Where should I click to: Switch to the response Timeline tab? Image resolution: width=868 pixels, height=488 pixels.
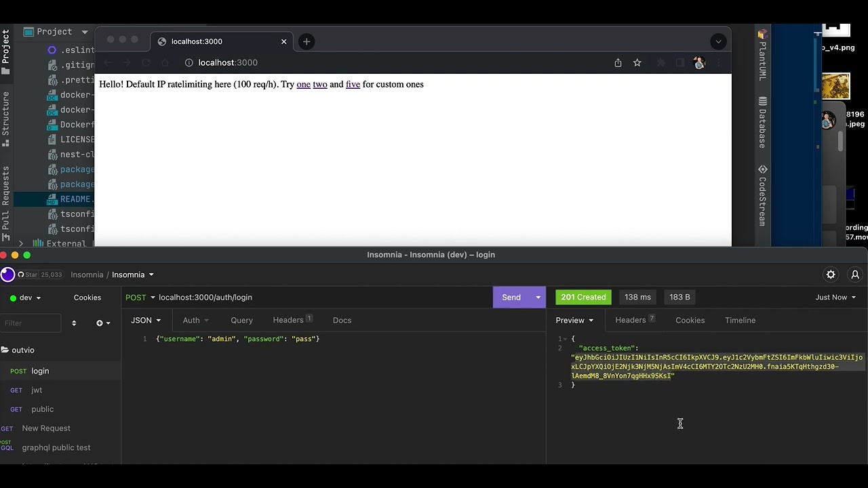pyautogui.click(x=740, y=320)
